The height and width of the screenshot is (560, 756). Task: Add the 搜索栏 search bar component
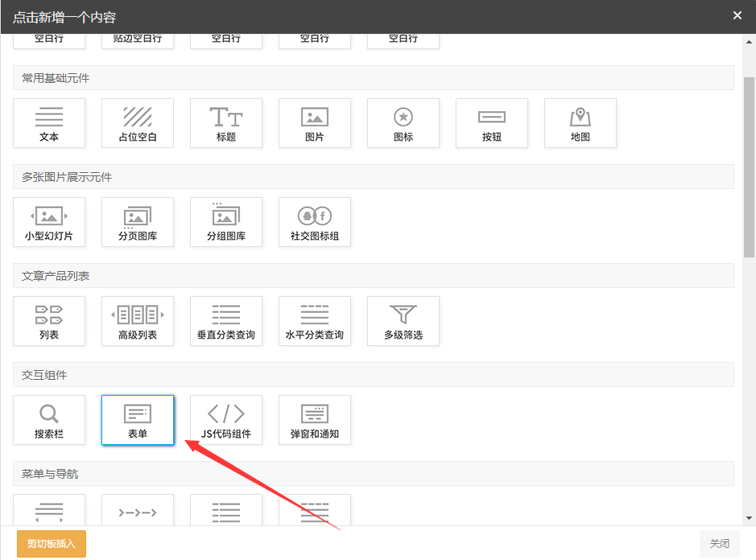coord(49,420)
